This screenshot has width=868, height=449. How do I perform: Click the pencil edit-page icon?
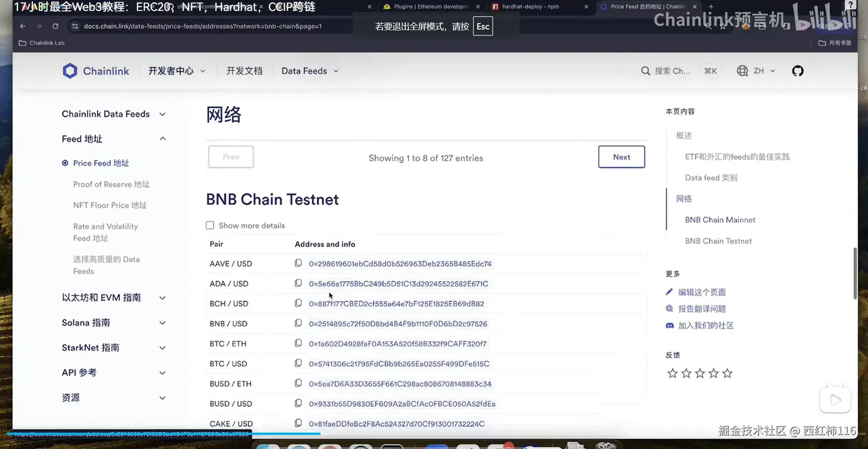669,292
